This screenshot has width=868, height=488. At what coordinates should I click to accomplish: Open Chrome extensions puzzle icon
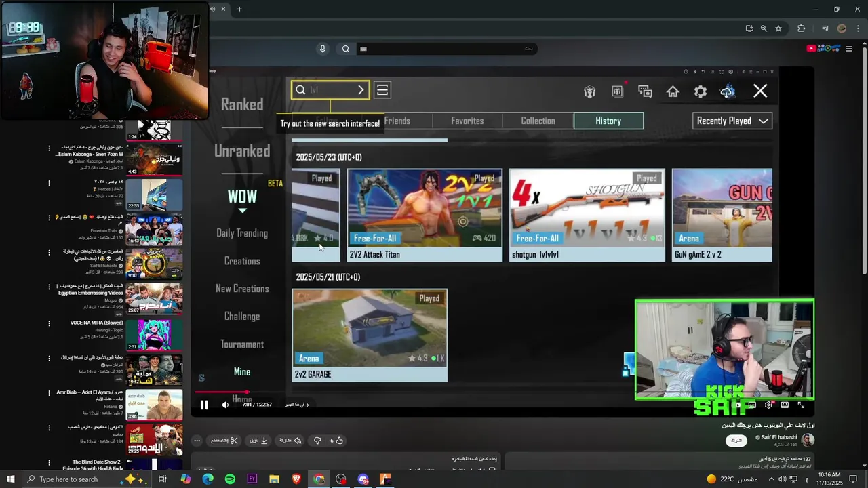[802, 28]
